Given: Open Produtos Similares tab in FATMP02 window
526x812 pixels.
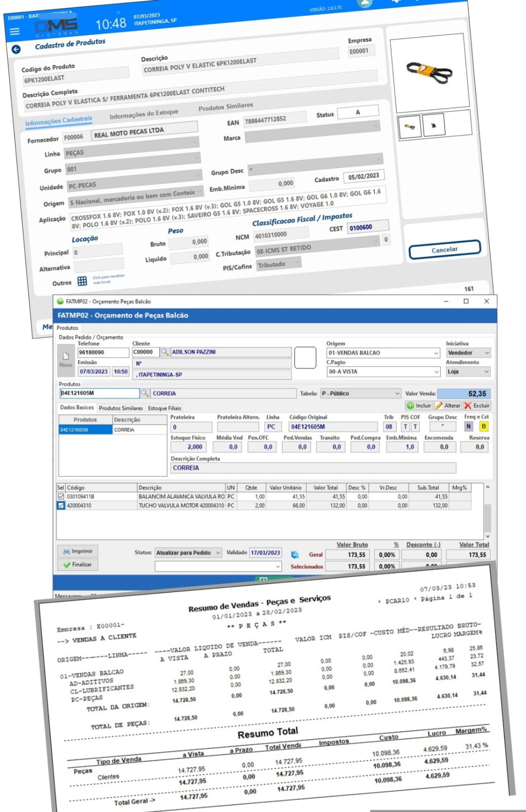Looking at the screenshot, I should [121, 408].
